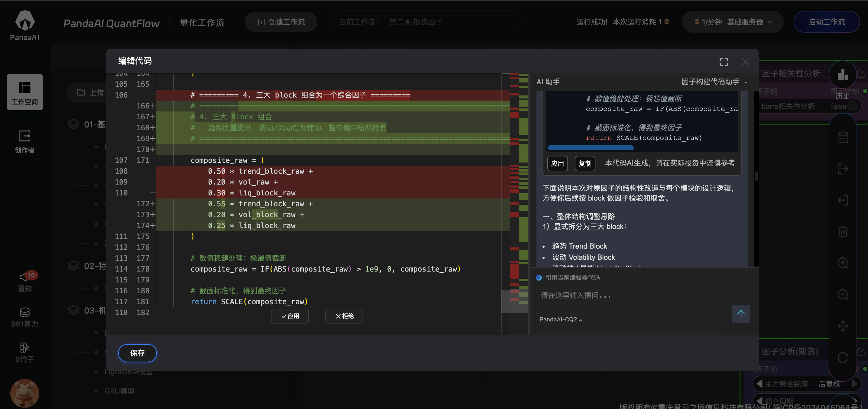The height and width of the screenshot is (409, 868).
Task: Click the 上传 folder upload button
Action: pos(90,92)
